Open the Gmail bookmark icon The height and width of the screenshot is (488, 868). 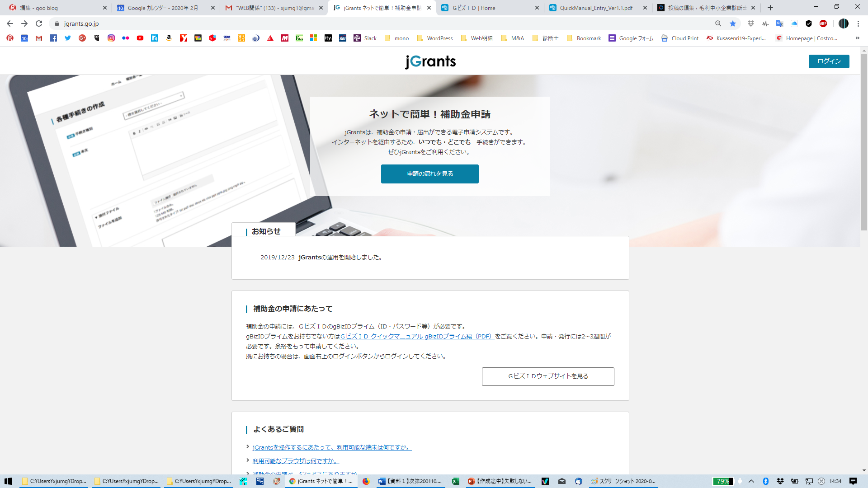coord(39,38)
